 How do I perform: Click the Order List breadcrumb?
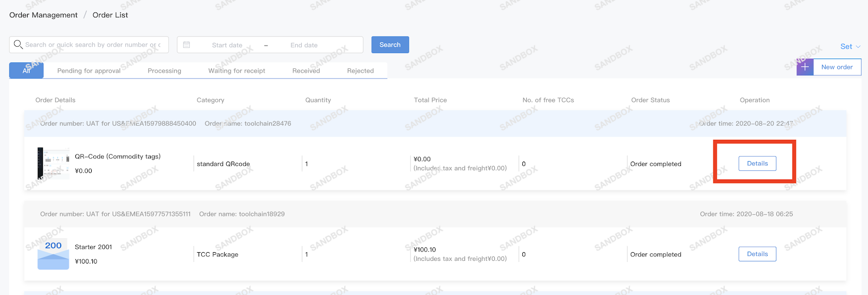[110, 15]
